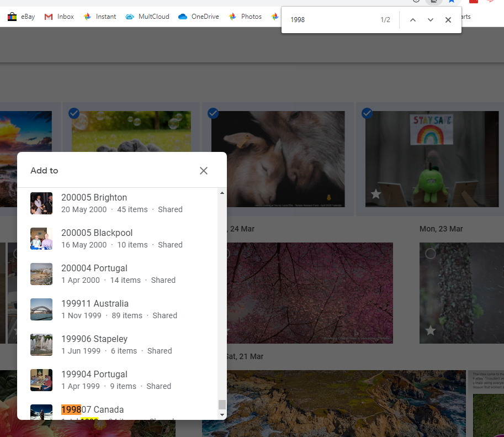Click the Stapeley fountain album thumbnail

click(41, 345)
